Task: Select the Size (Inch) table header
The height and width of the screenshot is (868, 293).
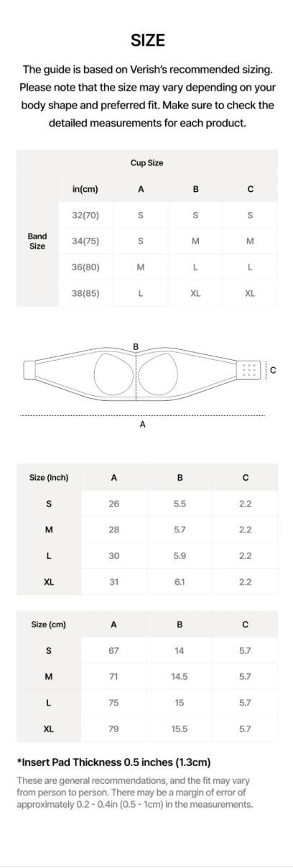Action: point(49,477)
